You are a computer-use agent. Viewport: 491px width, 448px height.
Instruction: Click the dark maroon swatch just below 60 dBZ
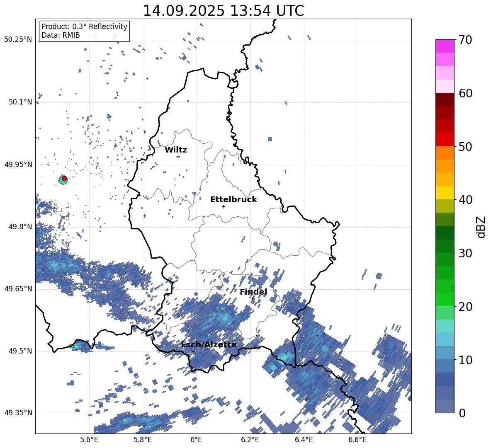(x=445, y=99)
